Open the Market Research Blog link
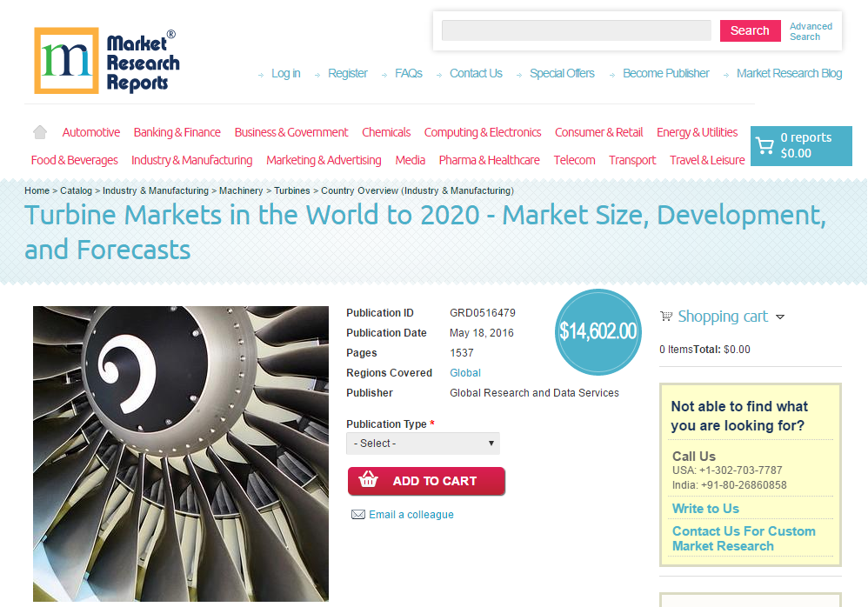 (x=790, y=73)
